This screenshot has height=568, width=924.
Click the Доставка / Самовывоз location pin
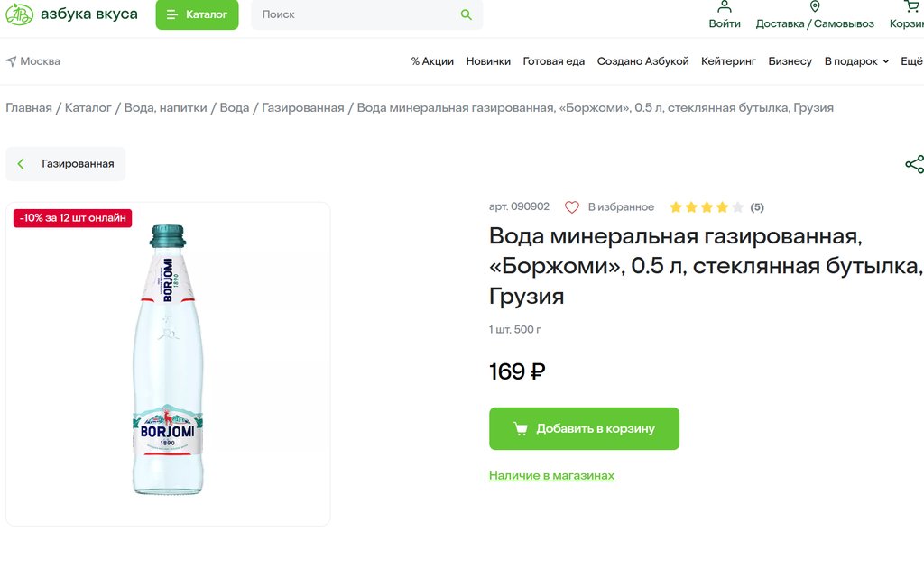pyautogui.click(x=815, y=6)
